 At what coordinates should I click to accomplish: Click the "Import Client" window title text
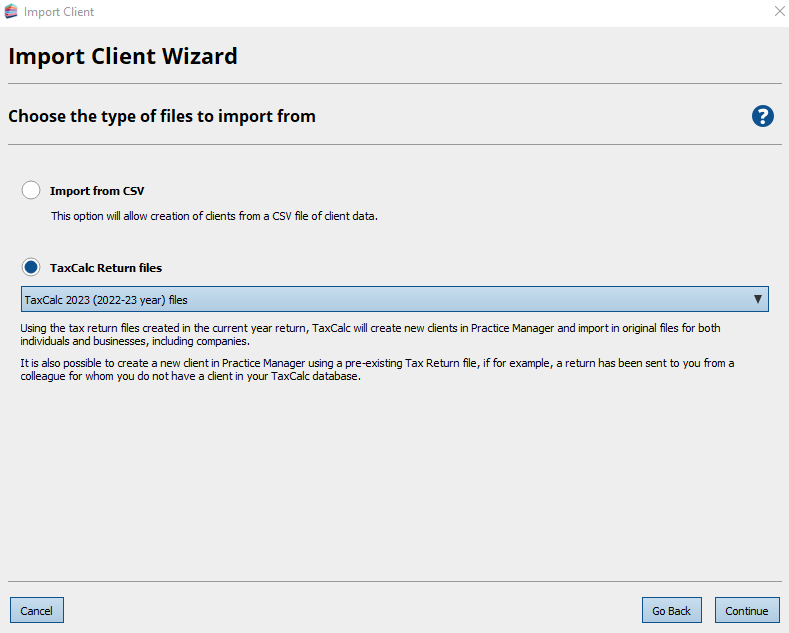(59, 12)
